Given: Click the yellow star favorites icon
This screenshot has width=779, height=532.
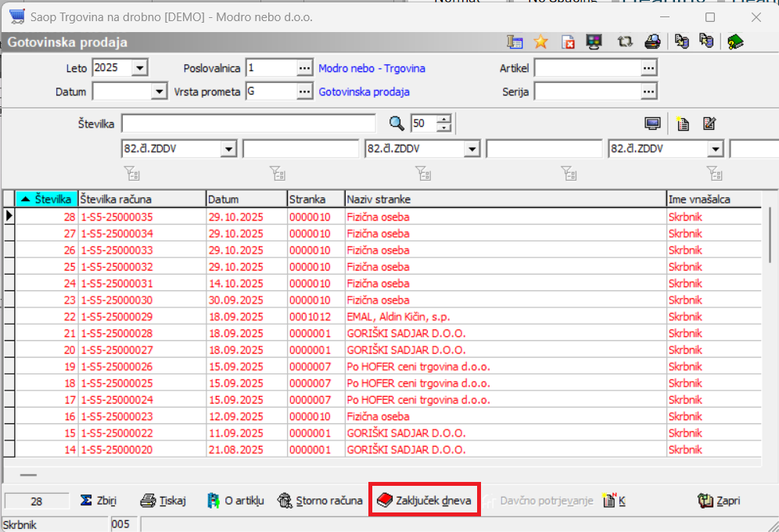Looking at the screenshot, I should tap(540, 42).
